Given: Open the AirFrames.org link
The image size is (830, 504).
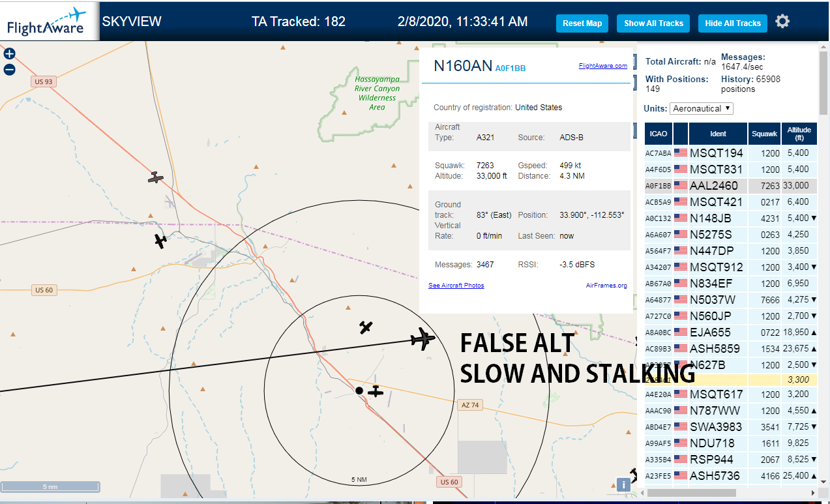Looking at the screenshot, I should click(606, 286).
